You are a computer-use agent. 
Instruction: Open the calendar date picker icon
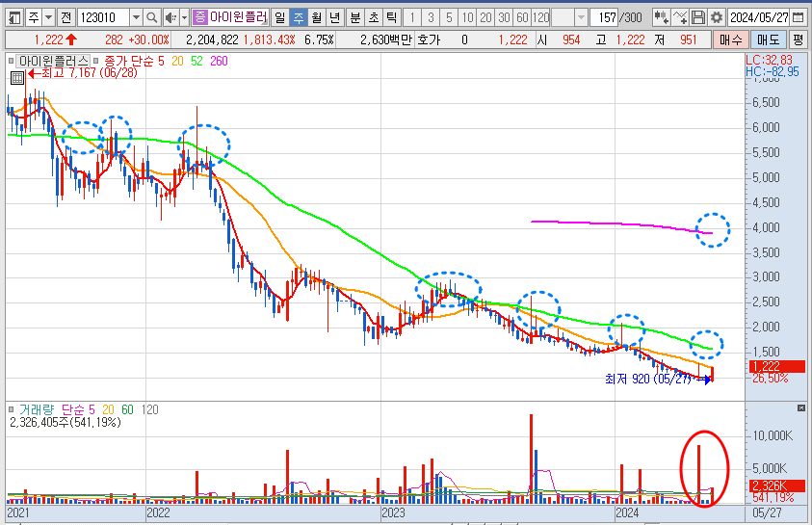[x=798, y=18]
